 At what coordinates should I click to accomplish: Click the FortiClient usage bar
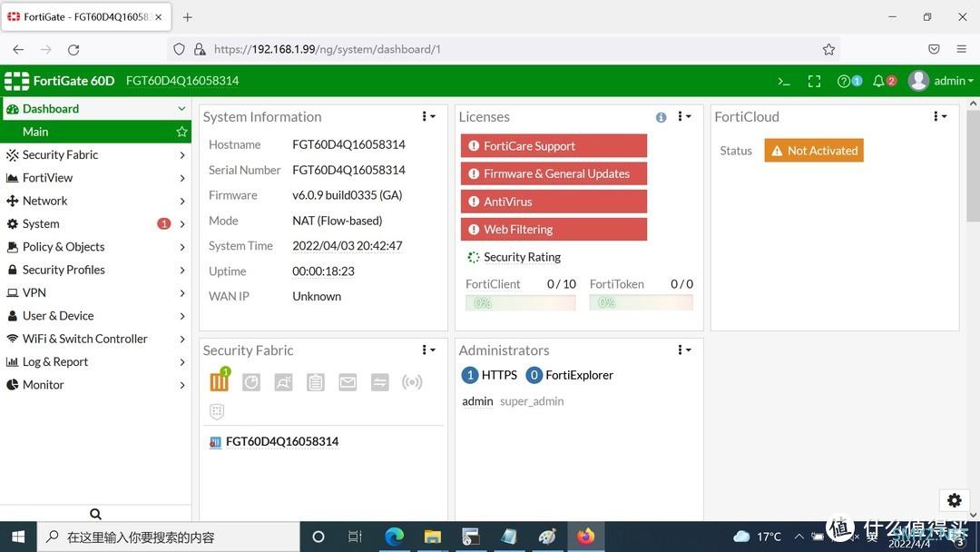520,303
